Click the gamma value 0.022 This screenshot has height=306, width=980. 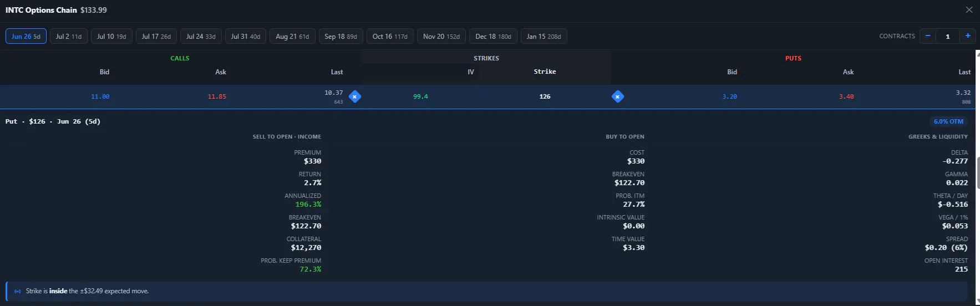tap(957, 183)
